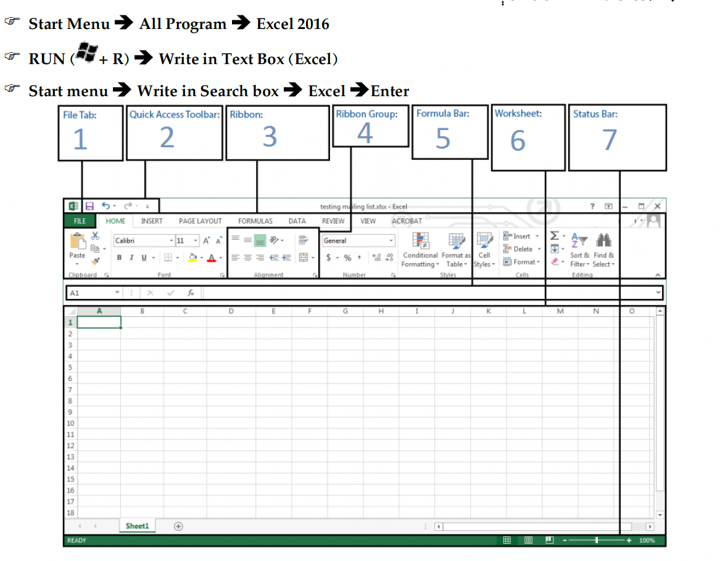728x561 pixels.
Task: Open the FILE tab
Action: pyautogui.click(x=80, y=221)
